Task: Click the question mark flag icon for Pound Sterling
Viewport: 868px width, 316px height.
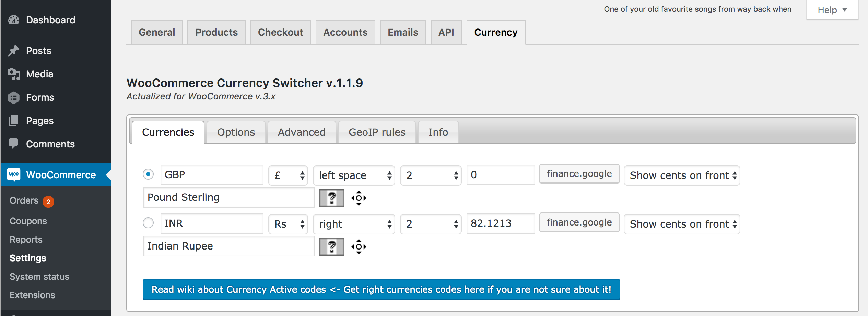Action: 331,198
